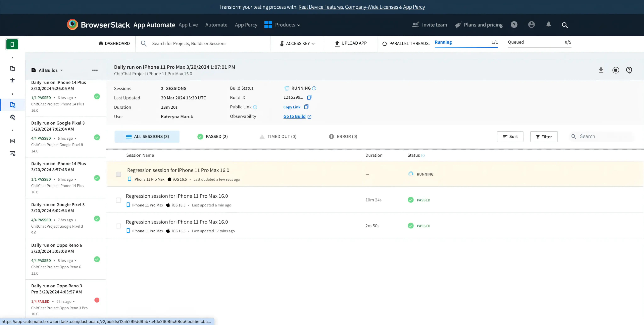Viewport: 644px width, 325px height.
Task: Switch to the ERROR (0) tab
Action: pyautogui.click(x=343, y=137)
